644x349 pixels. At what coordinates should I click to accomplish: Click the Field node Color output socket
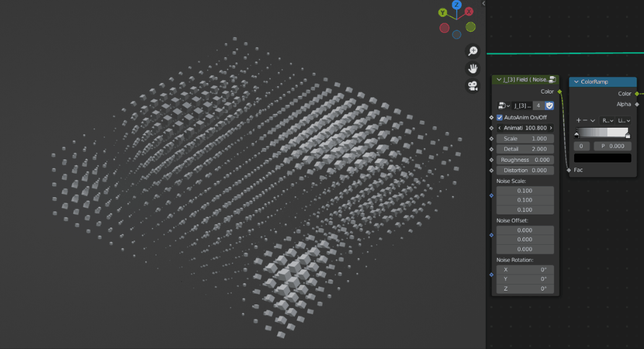click(x=560, y=92)
